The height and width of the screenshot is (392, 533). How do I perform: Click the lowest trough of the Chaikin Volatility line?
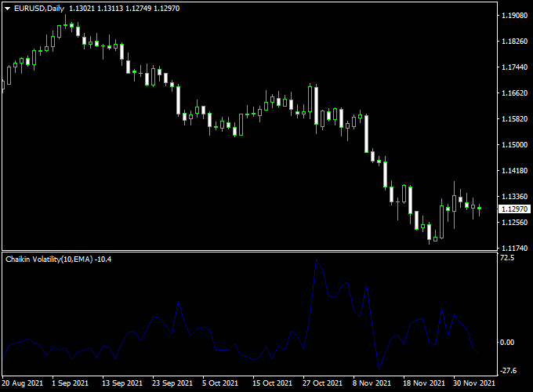coord(379,369)
